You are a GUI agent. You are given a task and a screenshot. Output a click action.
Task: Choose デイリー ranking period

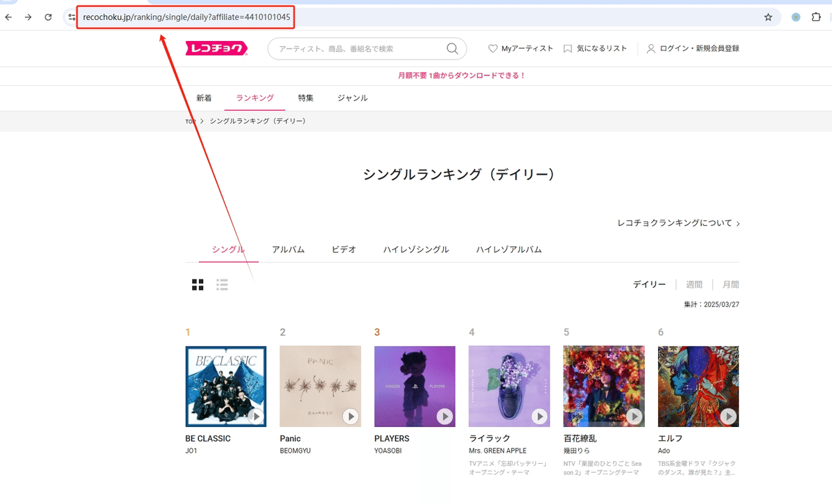point(650,284)
